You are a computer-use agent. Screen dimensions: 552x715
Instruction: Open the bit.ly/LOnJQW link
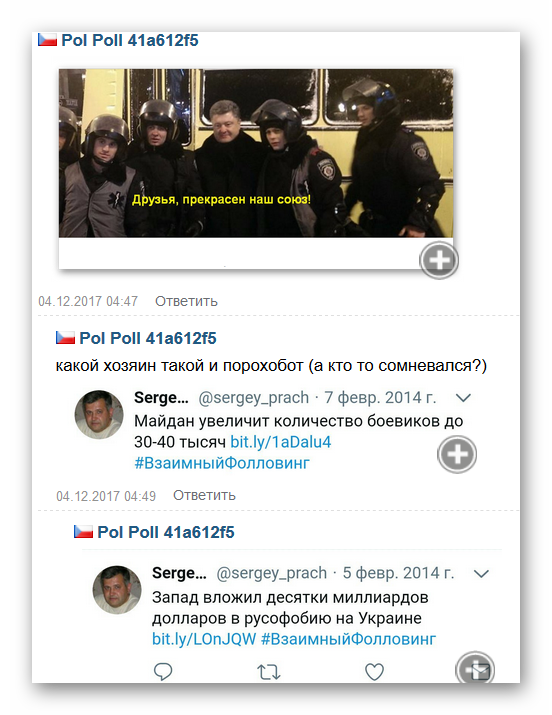(204, 639)
